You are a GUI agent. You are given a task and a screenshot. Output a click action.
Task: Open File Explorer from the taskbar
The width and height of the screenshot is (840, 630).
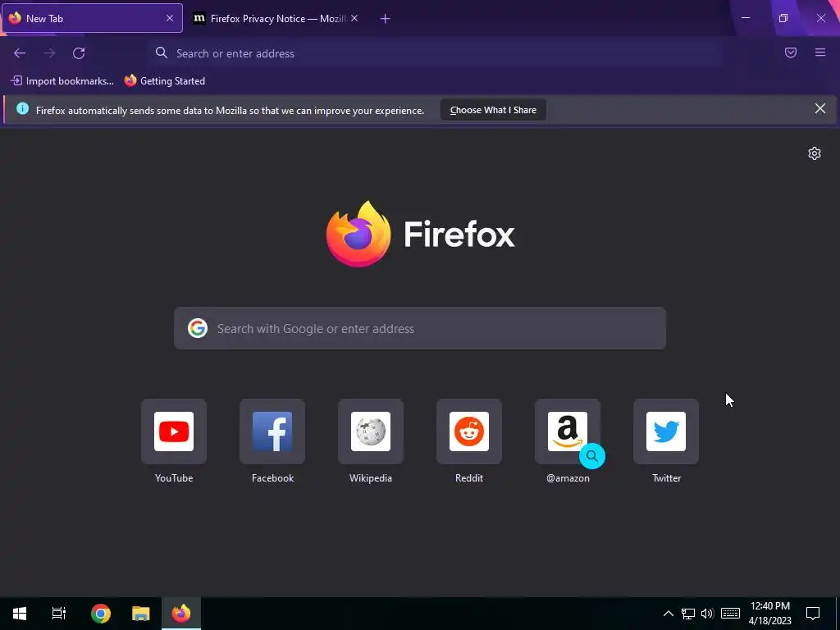point(141,613)
